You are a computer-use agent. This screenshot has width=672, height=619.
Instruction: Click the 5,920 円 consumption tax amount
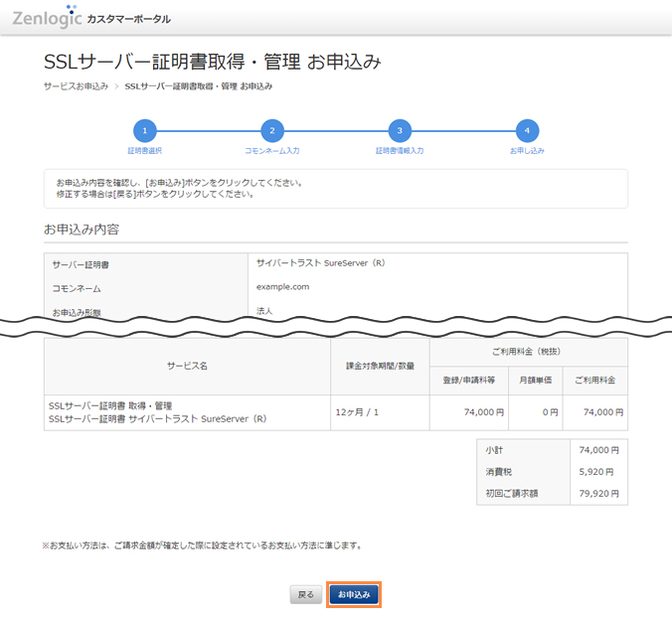(596, 472)
